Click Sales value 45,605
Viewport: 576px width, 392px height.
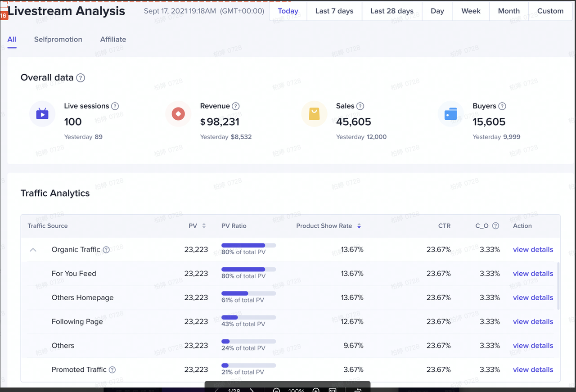(354, 122)
